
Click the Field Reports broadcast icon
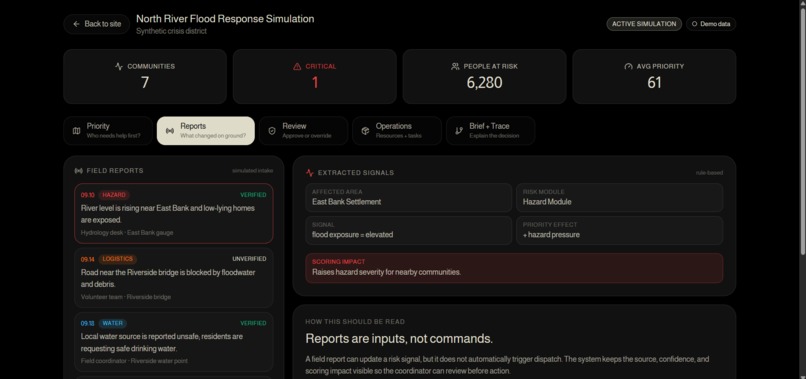pos(79,171)
